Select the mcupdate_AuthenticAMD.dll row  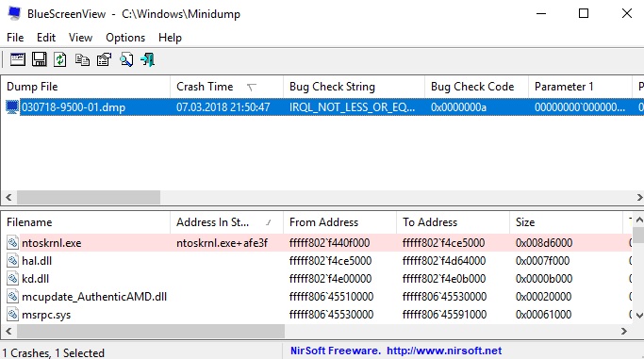[316, 296]
